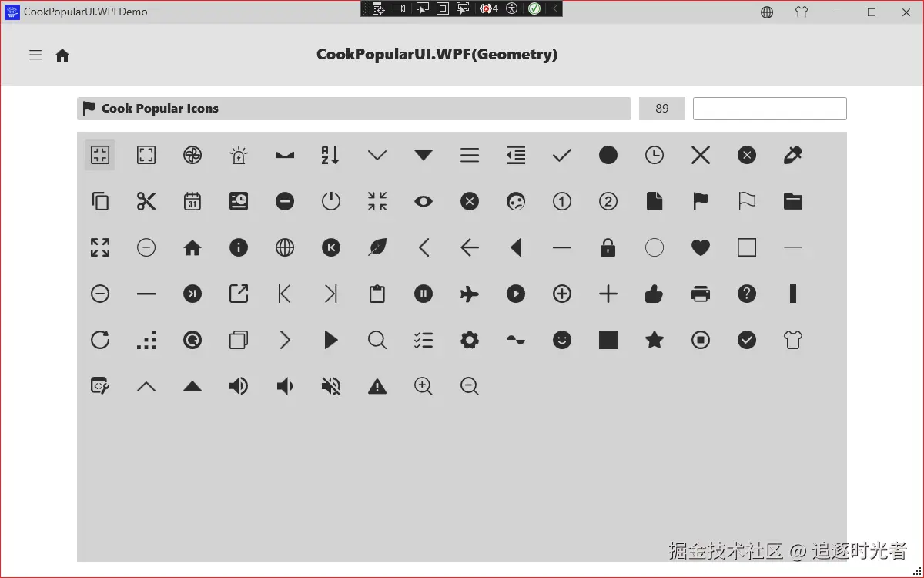Select the plain checkmark icon
Image resolution: width=924 pixels, height=578 pixels.
[x=562, y=155]
